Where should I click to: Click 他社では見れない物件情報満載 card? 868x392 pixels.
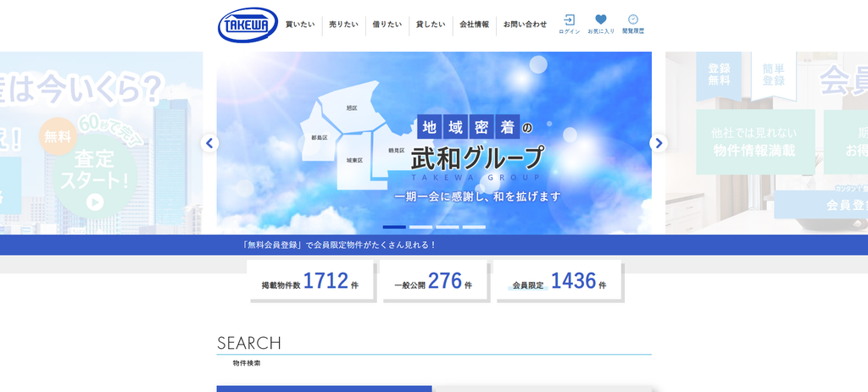(755, 142)
